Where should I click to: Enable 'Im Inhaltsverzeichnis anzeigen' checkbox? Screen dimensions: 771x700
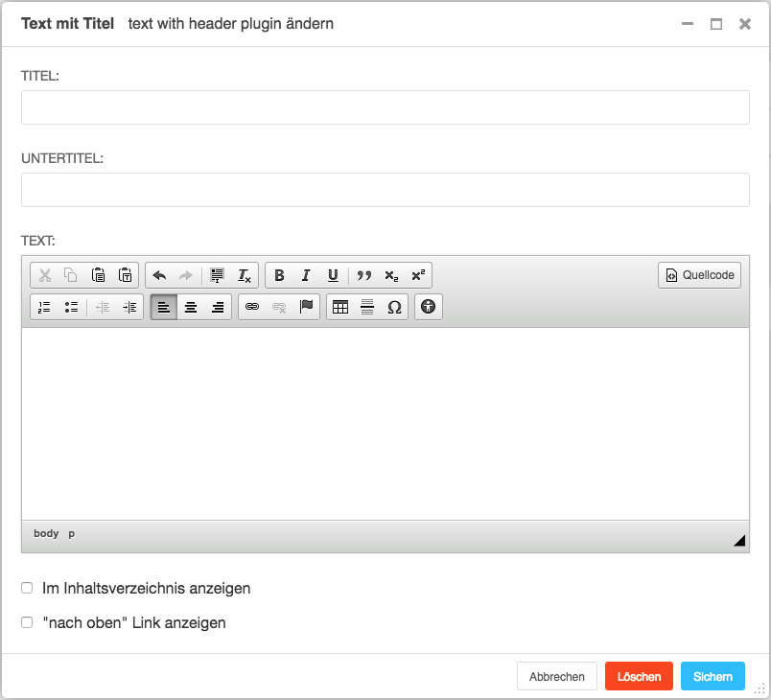coord(27,588)
